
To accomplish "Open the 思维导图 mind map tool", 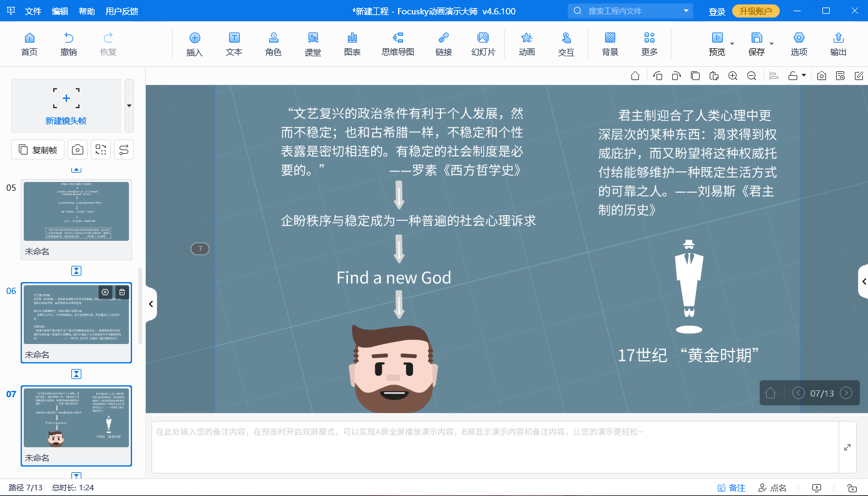I will 398,44.
